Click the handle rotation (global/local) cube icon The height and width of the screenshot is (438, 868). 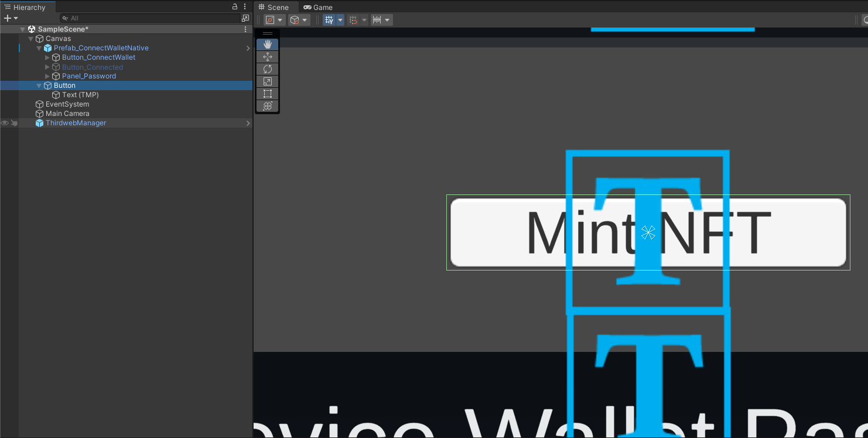pyautogui.click(x=295, y=20)
